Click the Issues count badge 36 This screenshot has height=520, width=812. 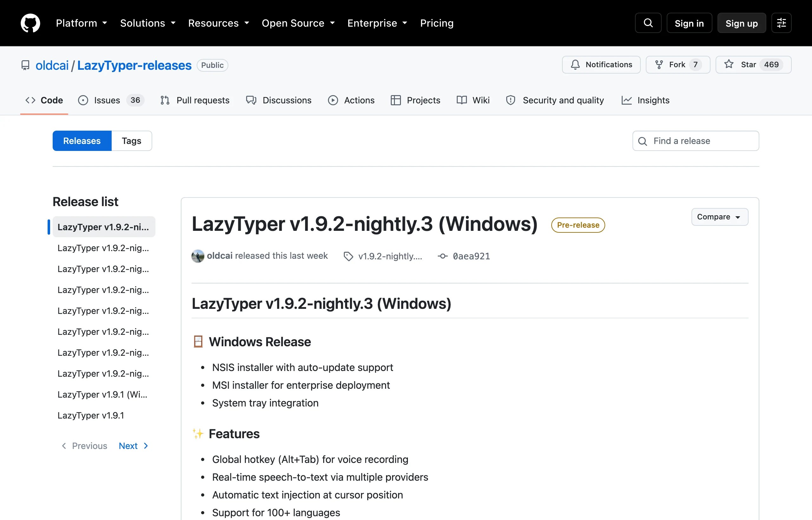pos(135,100)
